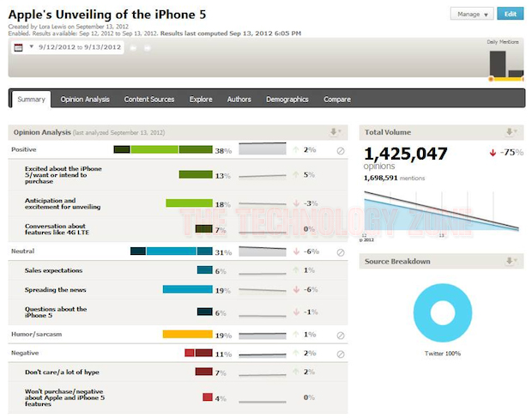Viewport: 532px width, 418px height.
Task: Click the exclude icon for Humor/sarcasm row
Action: pos(341,336)
